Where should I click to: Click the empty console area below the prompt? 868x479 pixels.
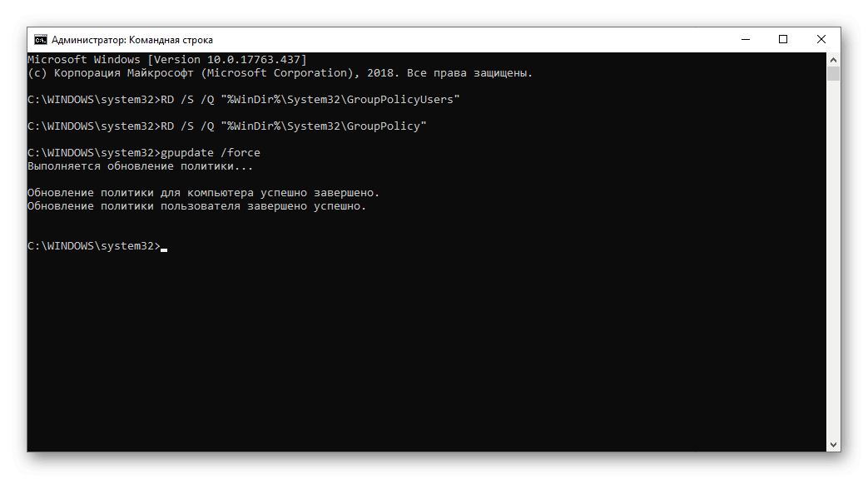pyautogui.click(x=416, y=349)
